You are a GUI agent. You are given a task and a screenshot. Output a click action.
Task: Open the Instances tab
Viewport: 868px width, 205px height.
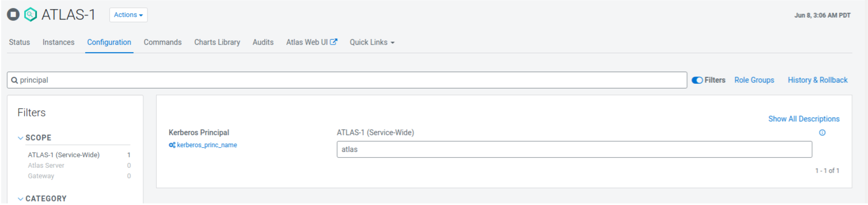click(x=58, y=43)
